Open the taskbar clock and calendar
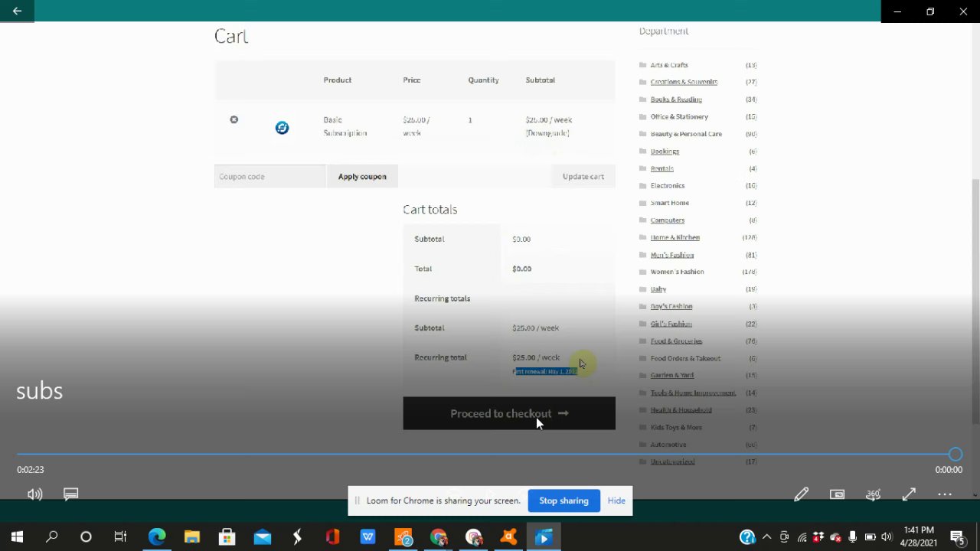Screen dimensions: 980x551 click(x=919, y=536)
